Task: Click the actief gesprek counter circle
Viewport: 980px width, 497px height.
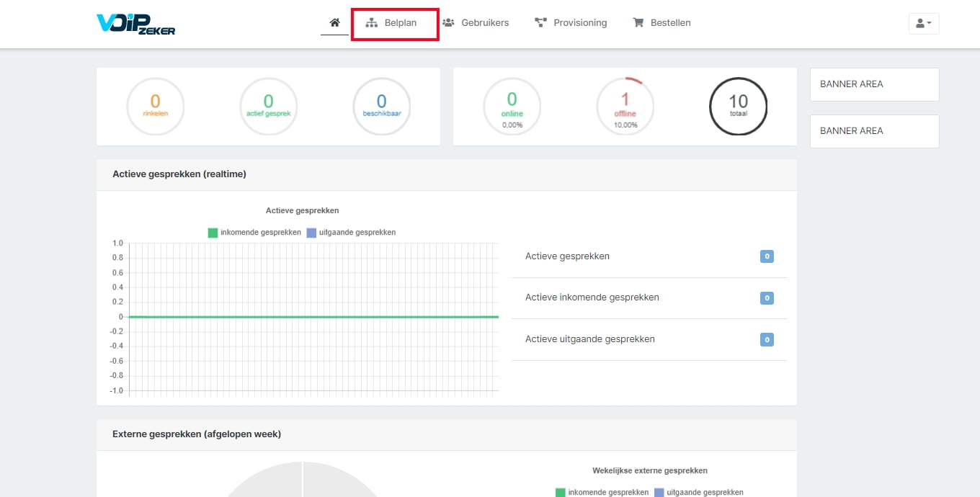Action: click(268, 106)
